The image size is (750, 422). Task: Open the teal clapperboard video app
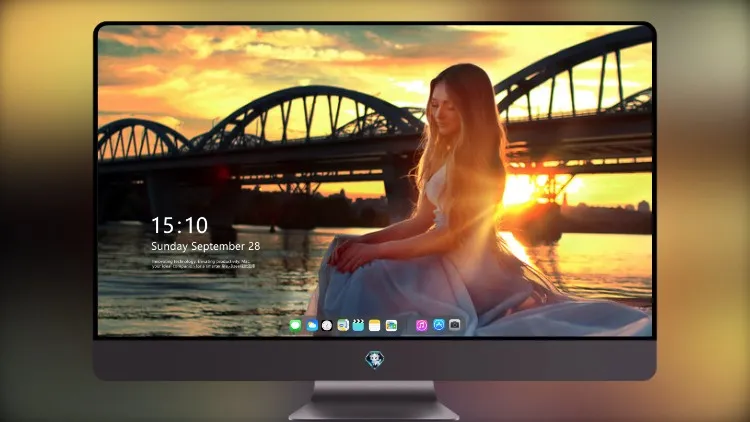pyautogui.click(x=358, y=326)
